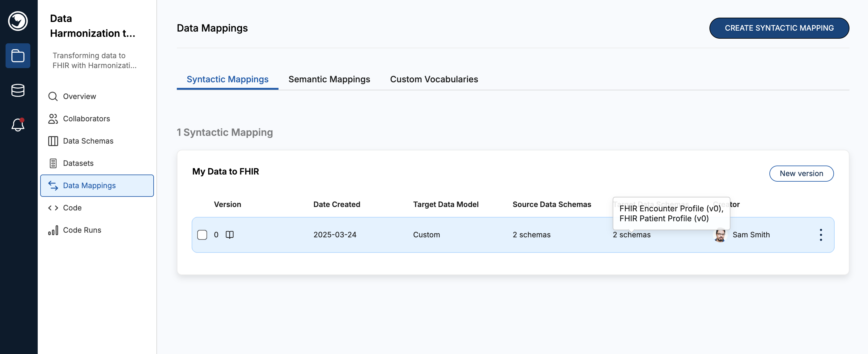Switch to the Syntactic Mappings tab
Image resolution: width=868 pixels, height=354 pixels.
(x=228, y=79)
